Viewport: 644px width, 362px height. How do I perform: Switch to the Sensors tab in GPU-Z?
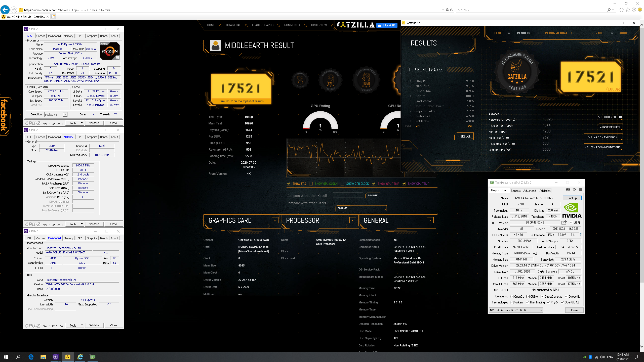515,191
